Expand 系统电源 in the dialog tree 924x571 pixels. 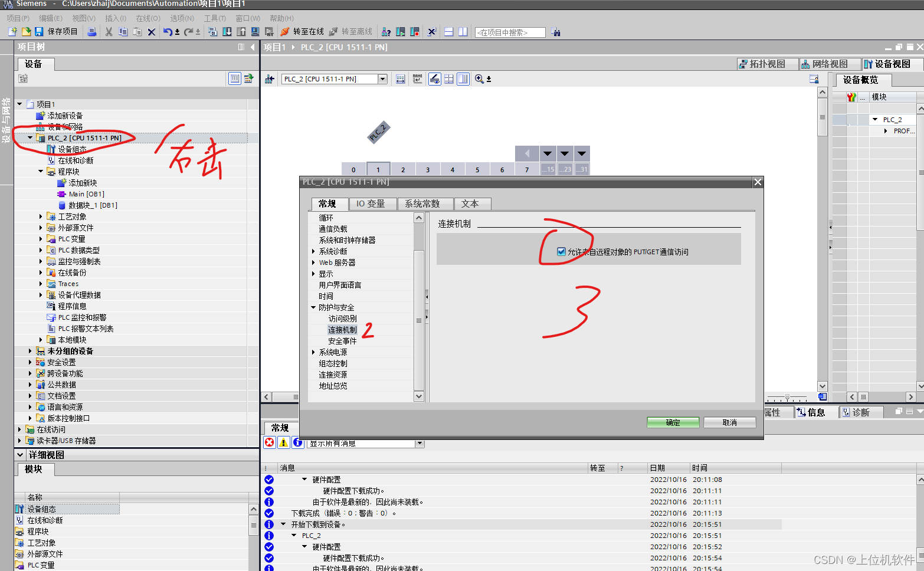click(x=313, y=352)
